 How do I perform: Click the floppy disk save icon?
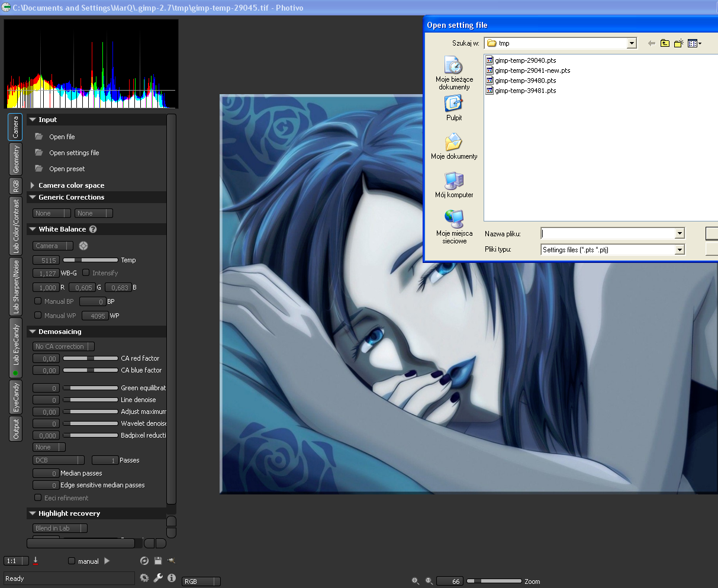[158, 561]
